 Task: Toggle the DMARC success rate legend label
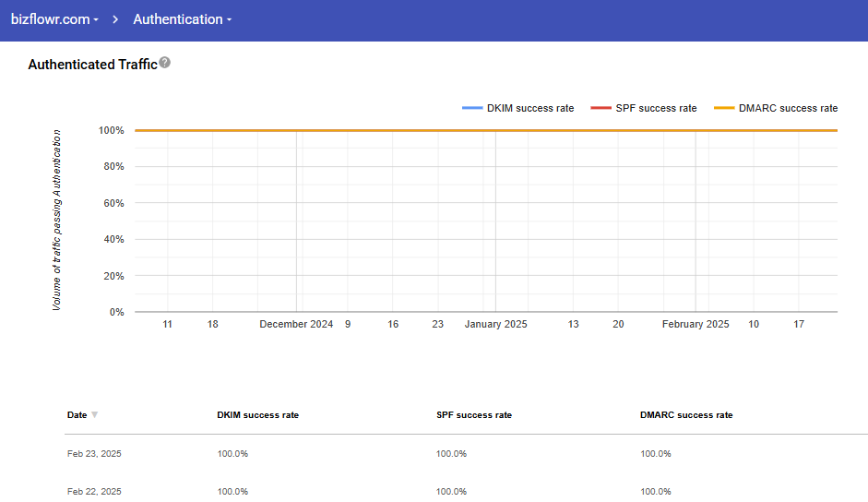[x=788, y=108]
